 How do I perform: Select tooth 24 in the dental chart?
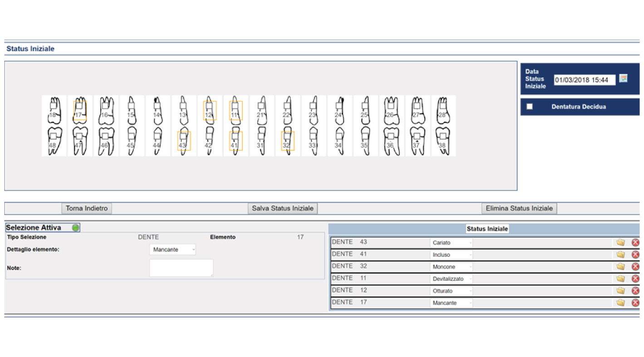click(x=339, y=110)
